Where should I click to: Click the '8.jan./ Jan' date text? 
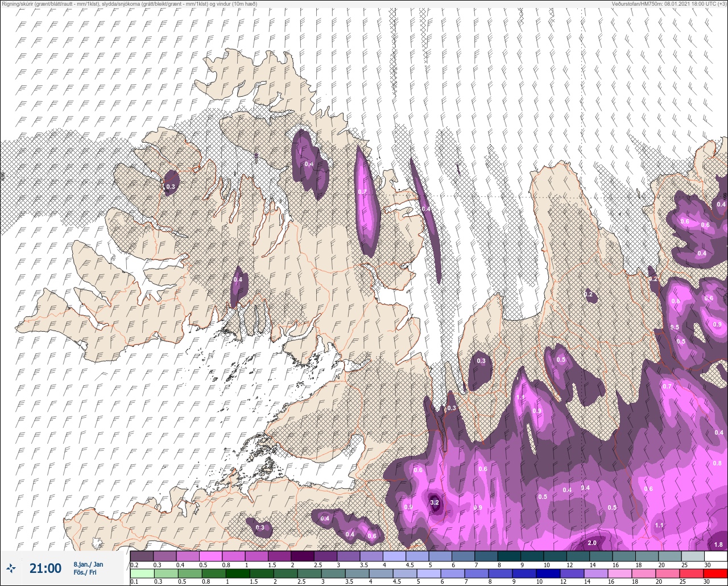click(x=88, y=564)
